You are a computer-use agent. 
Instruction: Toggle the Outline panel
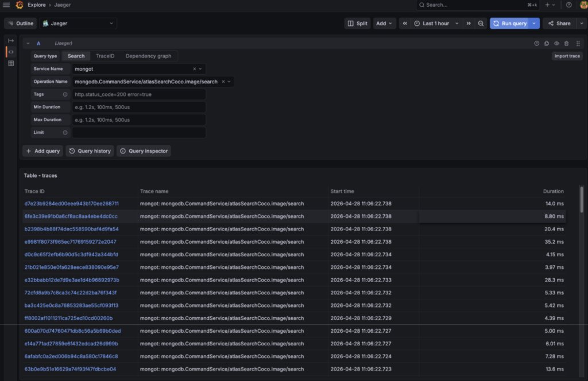[x=21, y=23]
